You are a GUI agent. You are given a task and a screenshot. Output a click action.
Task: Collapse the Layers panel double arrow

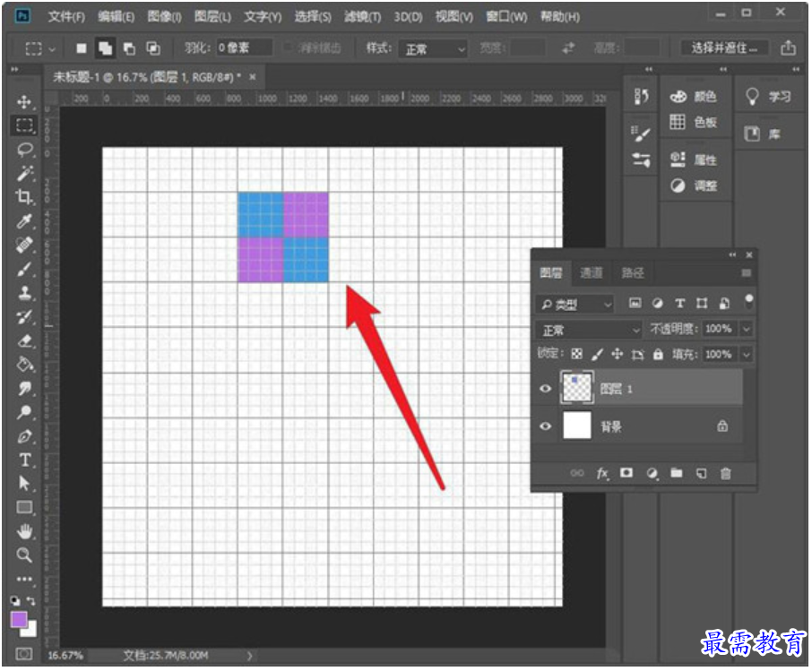point(731,254)
